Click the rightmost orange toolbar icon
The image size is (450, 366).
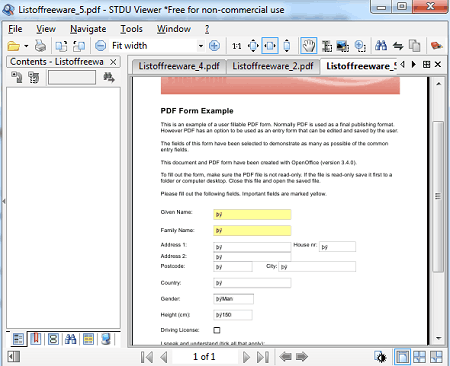[x=436, y=46]
